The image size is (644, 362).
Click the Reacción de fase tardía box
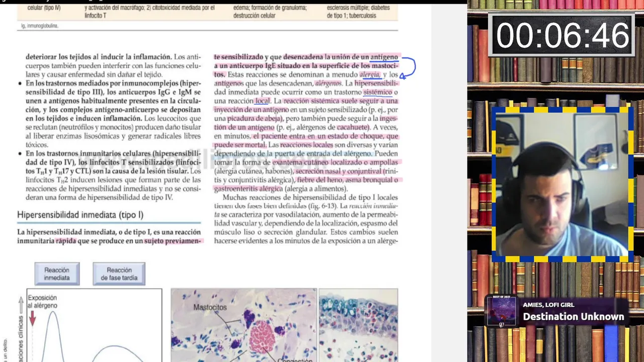pyautogui.click(x=119, y=274)
